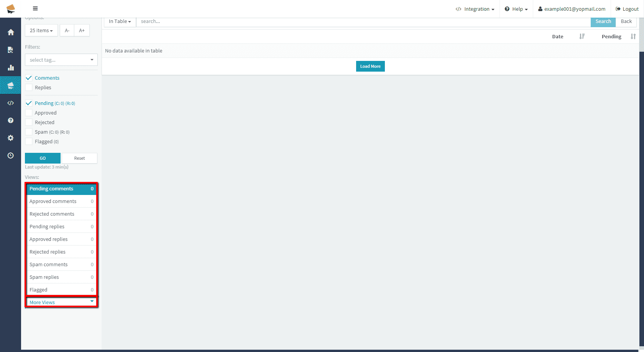Click the search input field
The height and width of the screenshot is (352, 644).
coord(363,21)
